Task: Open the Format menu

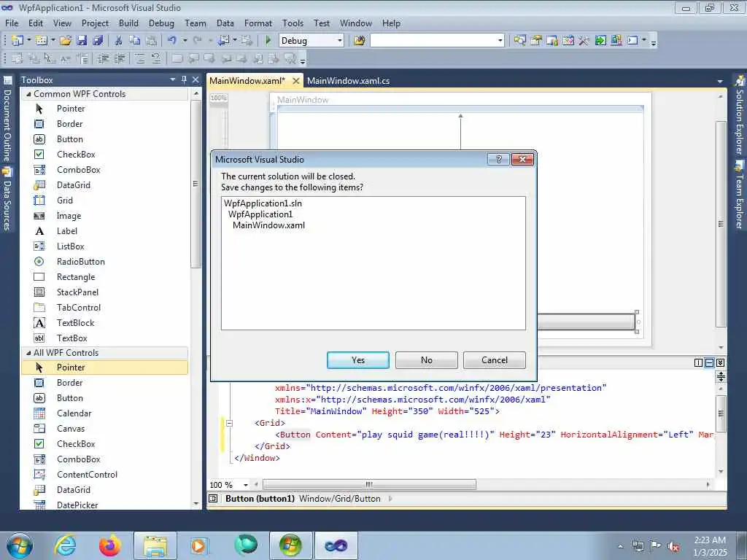Action: (x=258, y=23)
